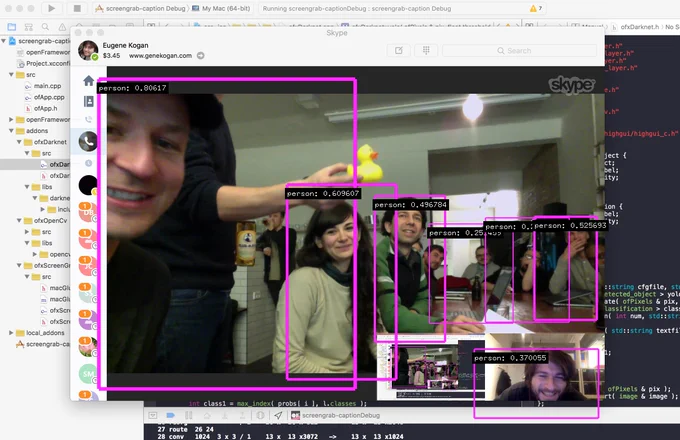Open the Find navigator magnifier icon
The height and width of the screenshot is (440, 680).
click(45, 27)
